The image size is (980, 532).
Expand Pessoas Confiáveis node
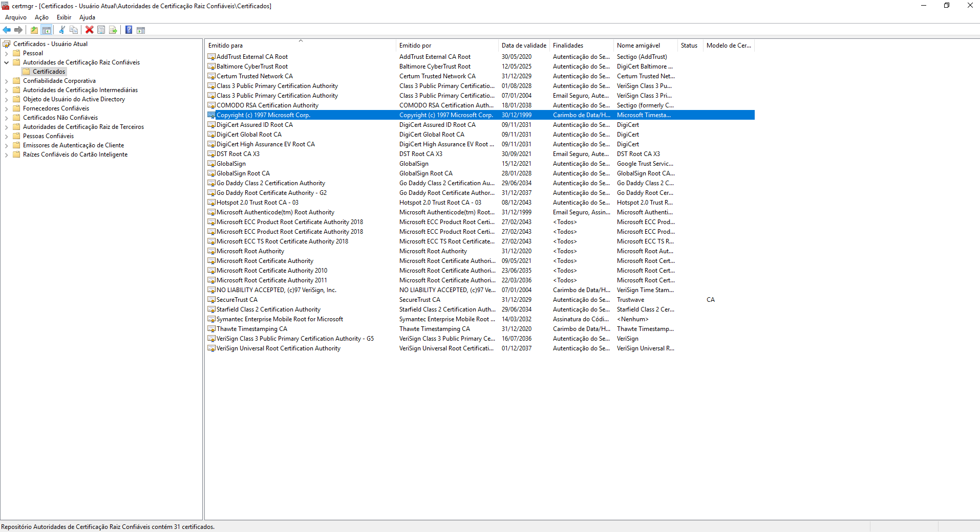[x=6, y=136]
